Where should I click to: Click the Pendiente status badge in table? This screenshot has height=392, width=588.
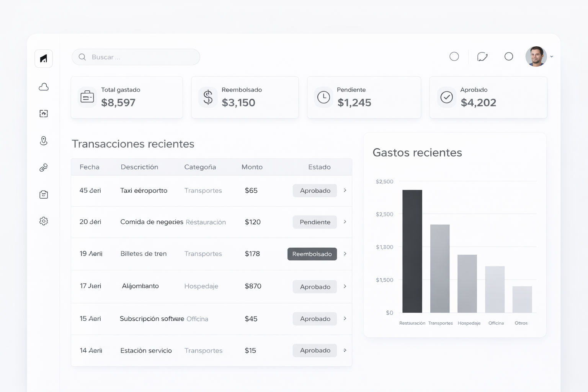point(315,222)
